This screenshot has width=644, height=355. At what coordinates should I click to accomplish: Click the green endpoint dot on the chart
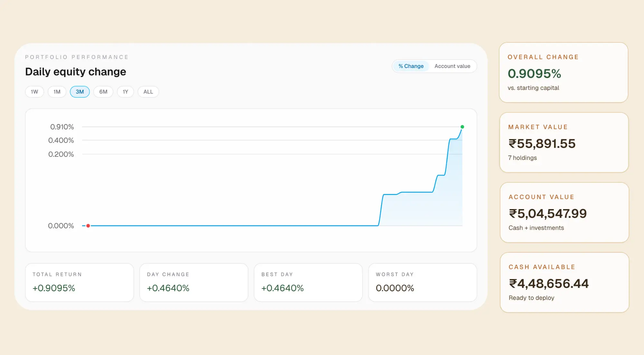462,126
